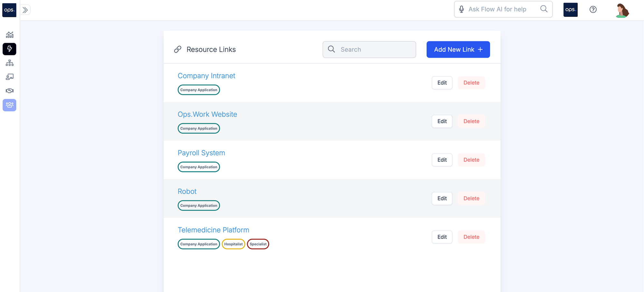Click the ops badge in the top bar
Screen dimensions: 644x292
pyautogui.click(x=570, y=10)
